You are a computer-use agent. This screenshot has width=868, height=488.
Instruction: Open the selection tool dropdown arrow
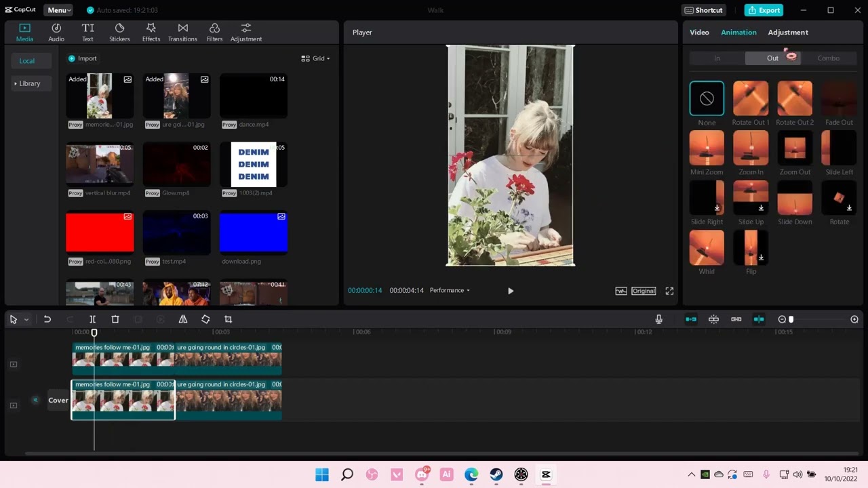click(x=26, y=319)
